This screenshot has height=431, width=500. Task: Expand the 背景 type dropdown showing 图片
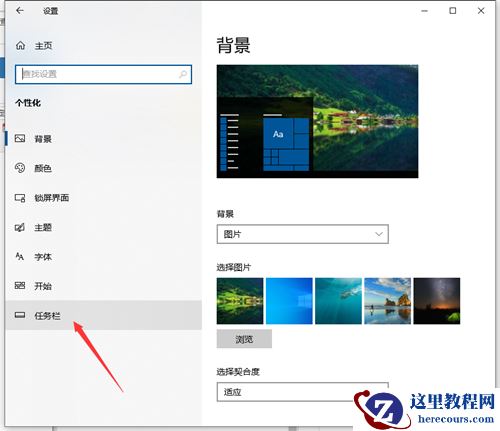point(302,234)
